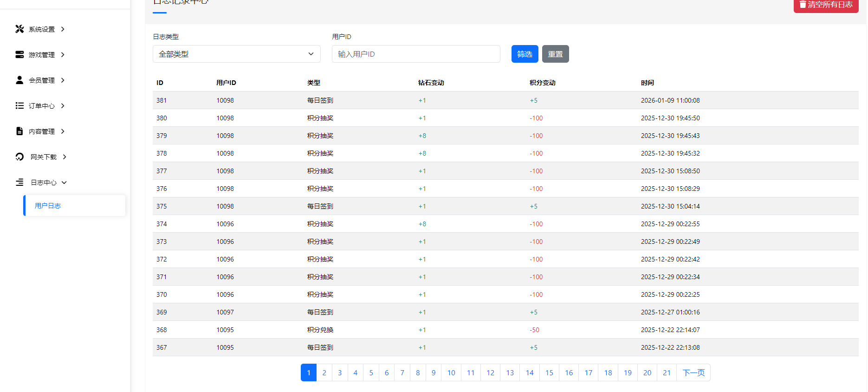The image size is (868, 392).
Task: Click the System Settings wrench icon
Action: tap(19, 29)
